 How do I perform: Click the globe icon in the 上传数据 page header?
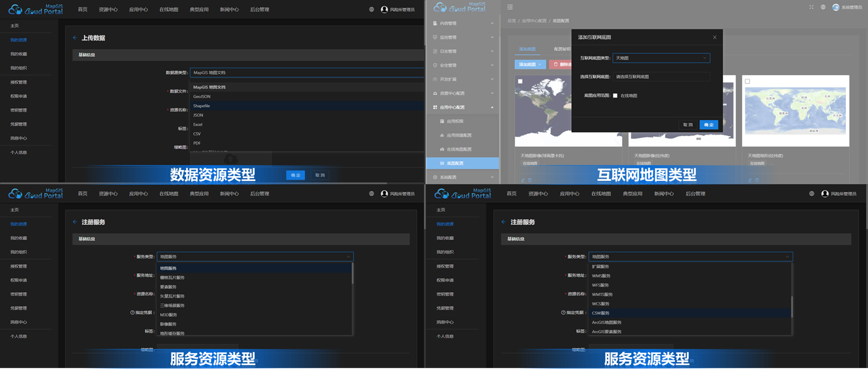point(372,9)
